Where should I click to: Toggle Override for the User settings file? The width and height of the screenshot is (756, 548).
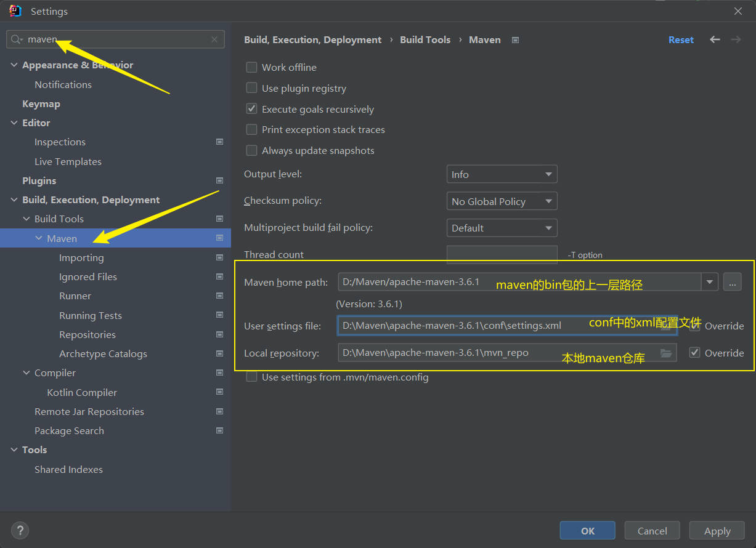(x=694, y=326)
